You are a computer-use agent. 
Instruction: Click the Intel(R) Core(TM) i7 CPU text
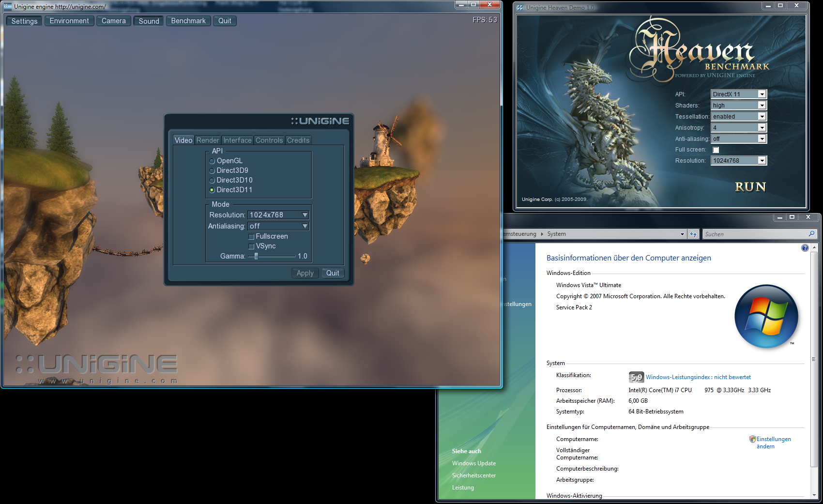coord(660,390)
